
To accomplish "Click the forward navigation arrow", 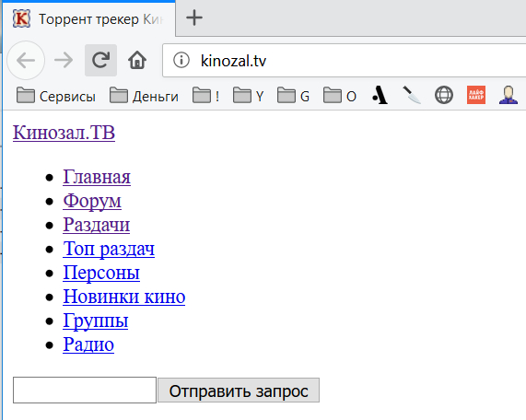I will (x=64, y=61).
